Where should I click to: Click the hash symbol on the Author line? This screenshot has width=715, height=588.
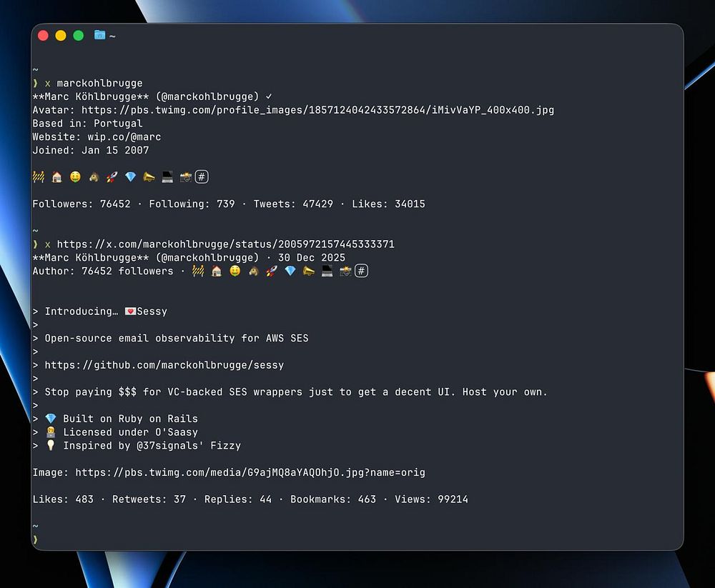click(x=361, y=271)
